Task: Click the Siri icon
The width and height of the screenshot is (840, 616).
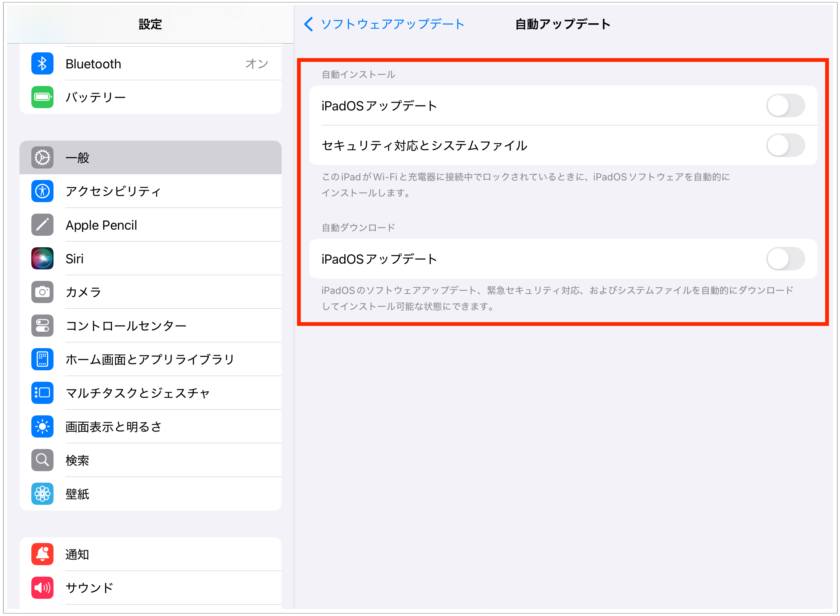Action: 42,259
